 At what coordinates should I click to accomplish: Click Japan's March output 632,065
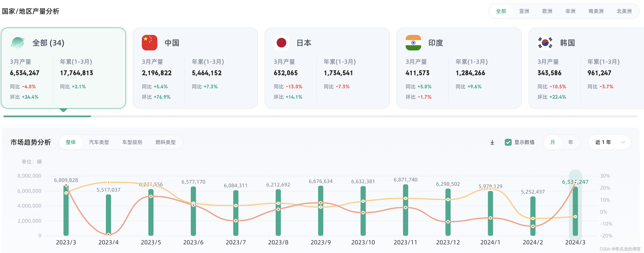[x=286, y=73]
